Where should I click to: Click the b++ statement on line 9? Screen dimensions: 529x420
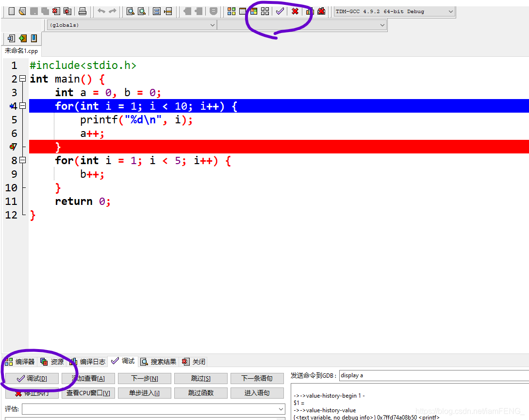[x=92, y=174]
